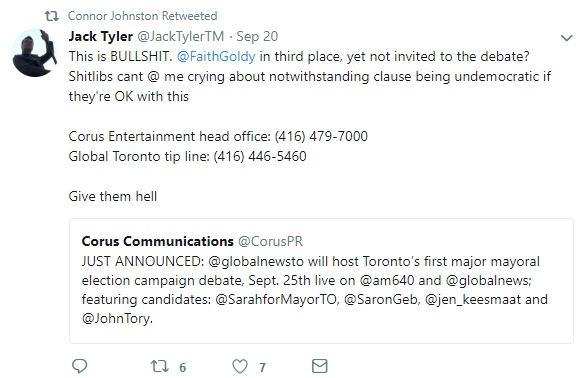
Task: Click the retweet count of 6
Action: click(182, 368)
